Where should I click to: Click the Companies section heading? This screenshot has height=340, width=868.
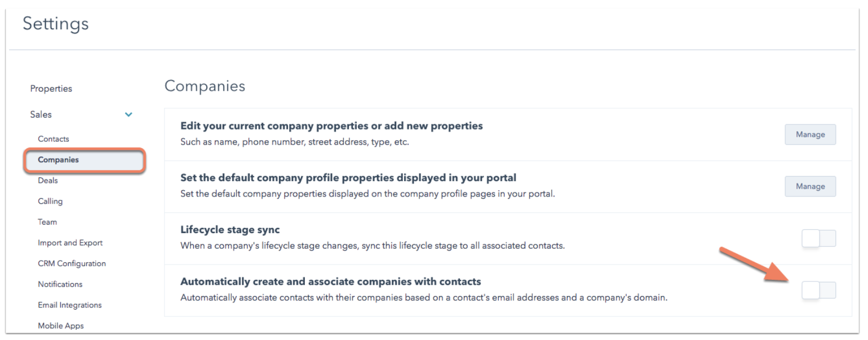pos(205,86)
